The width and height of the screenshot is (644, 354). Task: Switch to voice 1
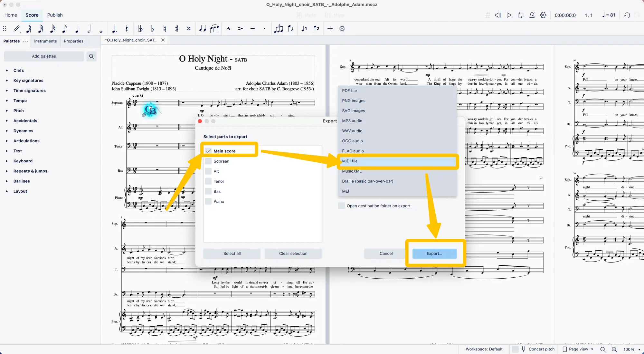coord(304,29)
